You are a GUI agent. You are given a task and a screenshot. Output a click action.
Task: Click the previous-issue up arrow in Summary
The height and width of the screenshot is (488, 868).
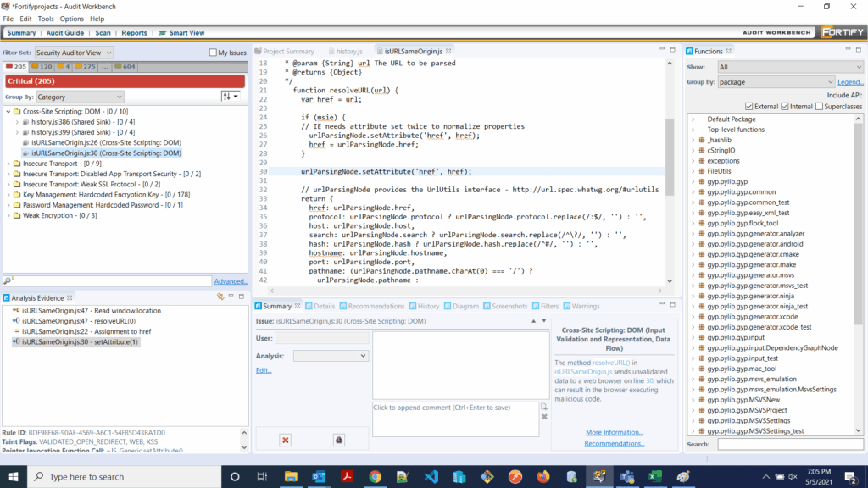point(533,321)
